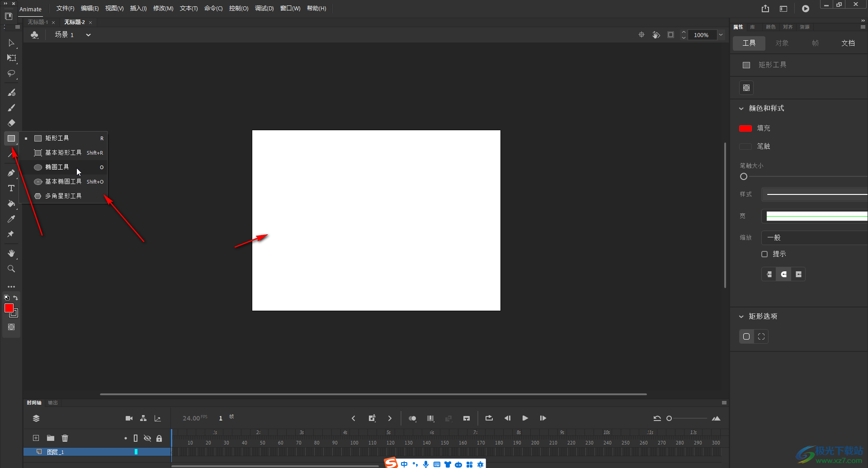This screenshot has width=868, height=468.
Task: Select individual corner radius option
Action: point(761,336)
